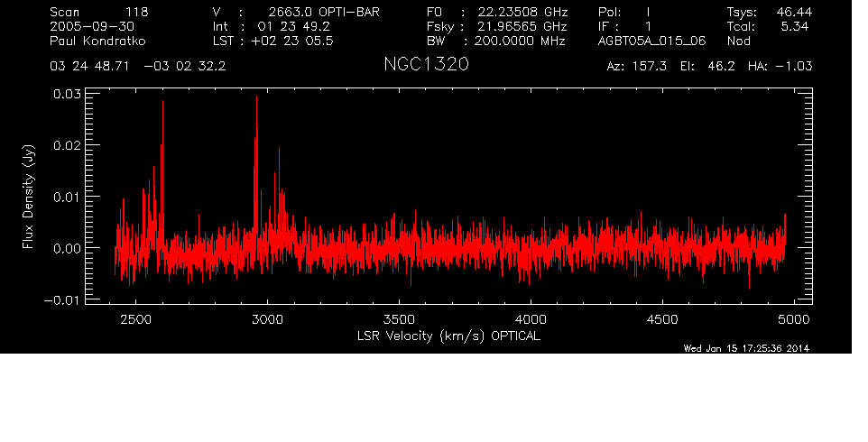Click the -0.01 y-axis tick label
This screenshot has width=868, height=442.
[62, 300]
